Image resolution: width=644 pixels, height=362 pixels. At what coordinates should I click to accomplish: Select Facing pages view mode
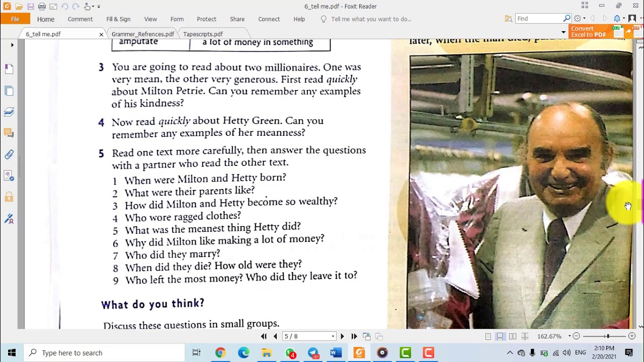(513, 336)
